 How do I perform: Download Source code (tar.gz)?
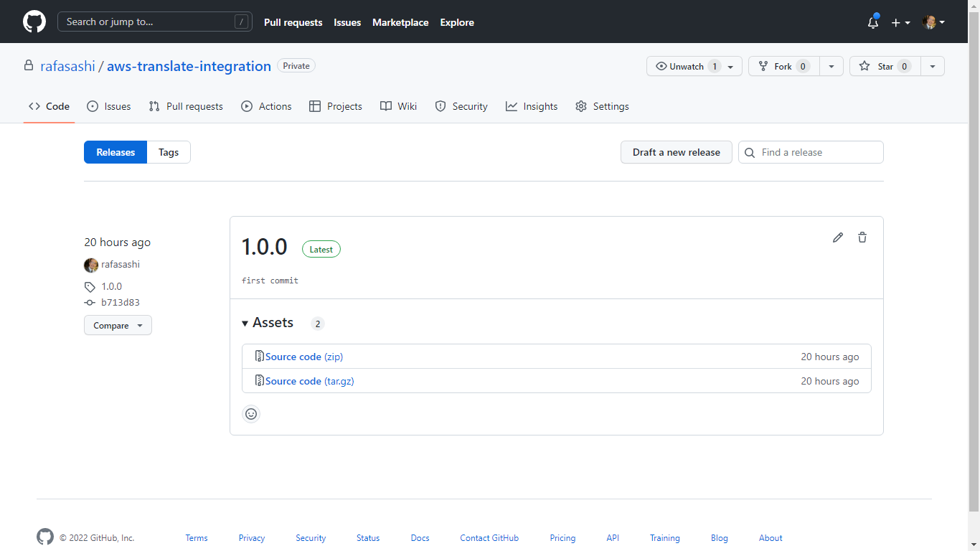point(310,381)
